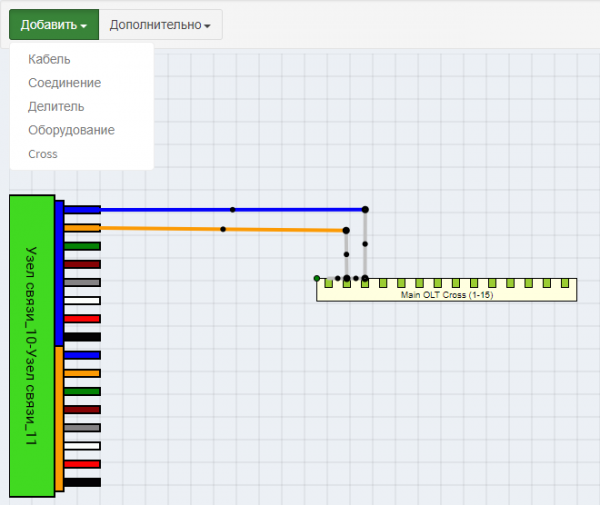
Task: Click the Cross menu option
Action: [43, 154]
